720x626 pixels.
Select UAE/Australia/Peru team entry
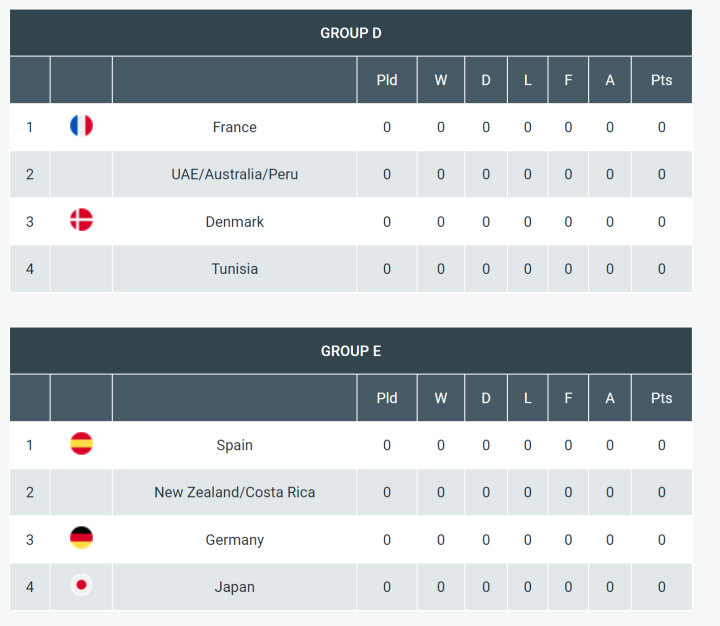234,174
